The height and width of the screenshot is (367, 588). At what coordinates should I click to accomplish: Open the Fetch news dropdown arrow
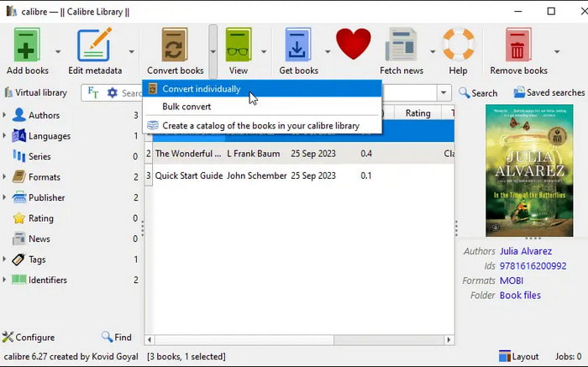433,51
